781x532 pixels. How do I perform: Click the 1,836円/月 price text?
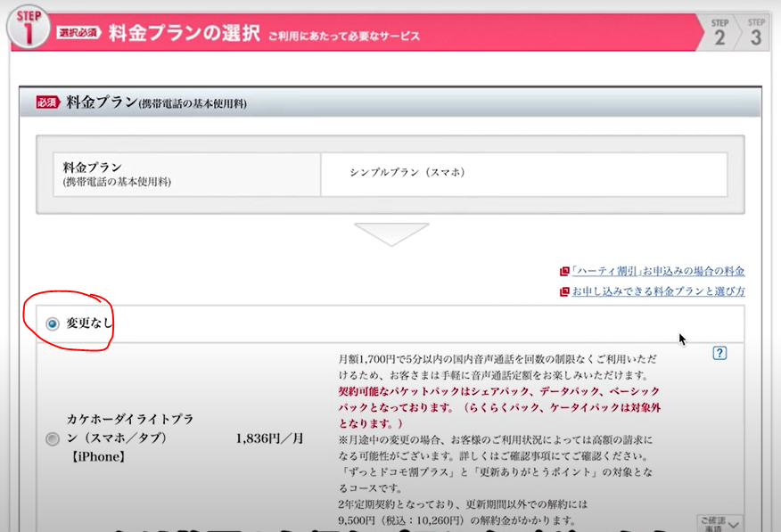[x=268, y=438]
